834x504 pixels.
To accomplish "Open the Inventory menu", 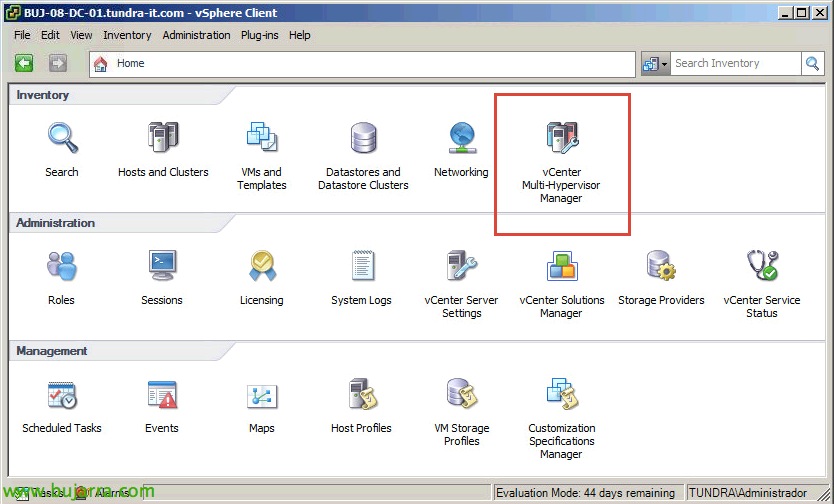I will pyautogui.click(x=127, y=35).
